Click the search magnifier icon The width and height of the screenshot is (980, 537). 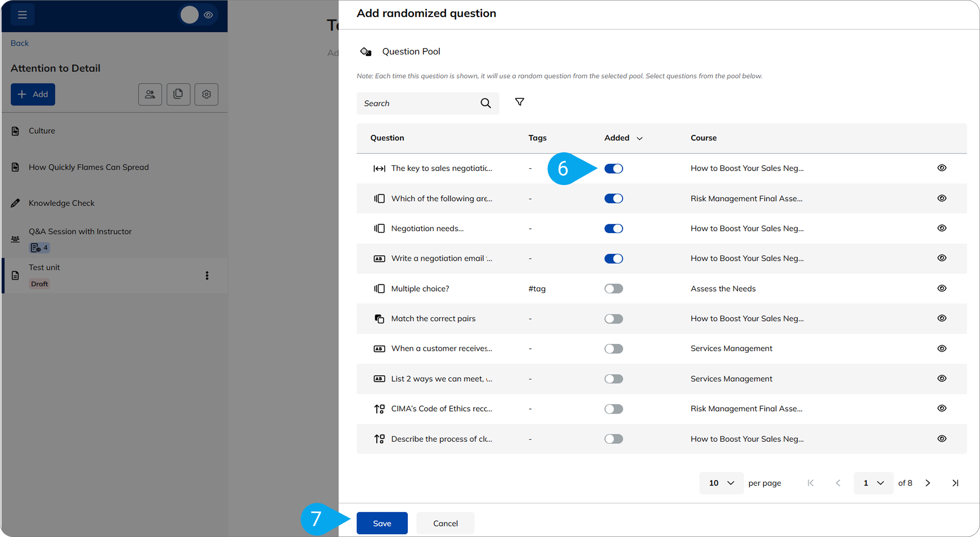[x=485, y=103]
